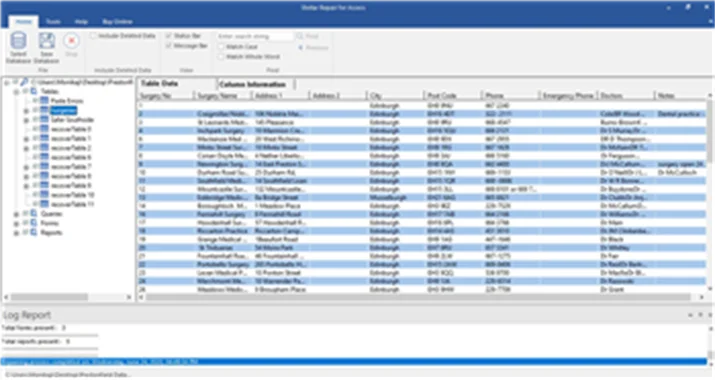Click the Tables folder icon in tree
Screen dimensions: 715x380
(x=34, y=91)
